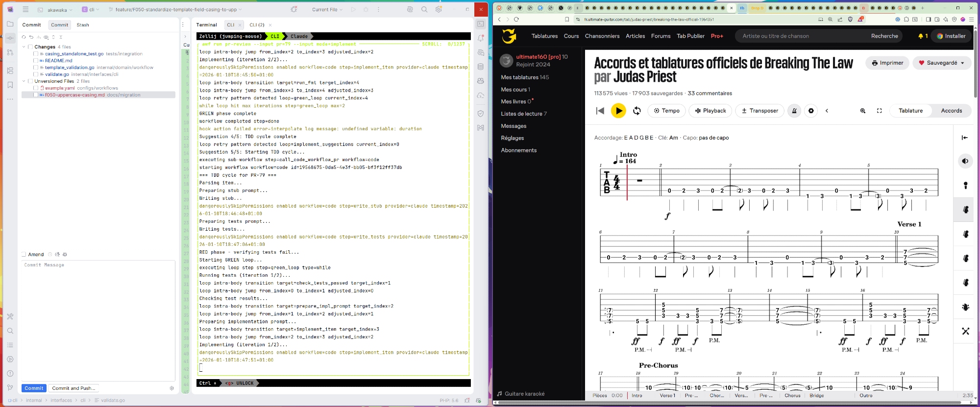Toggle the loop playback icon
Viewport: 980px width, 407px height.
coord(637,111)
